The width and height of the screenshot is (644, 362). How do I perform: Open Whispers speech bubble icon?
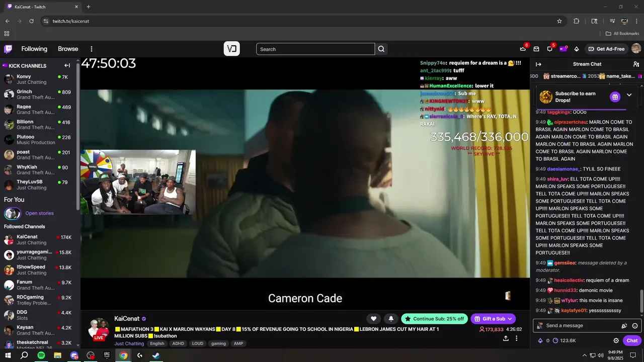550,49
